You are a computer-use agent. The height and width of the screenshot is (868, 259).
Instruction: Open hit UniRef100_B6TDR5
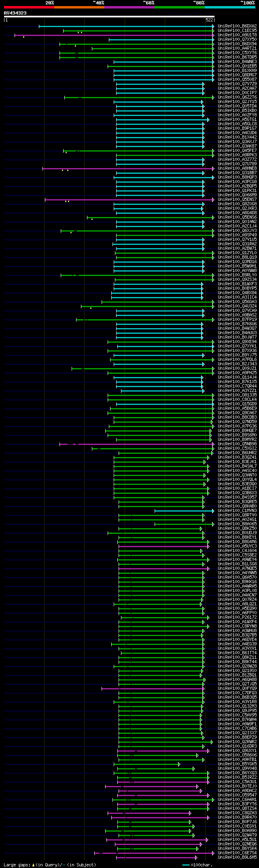tap(237, 57)
